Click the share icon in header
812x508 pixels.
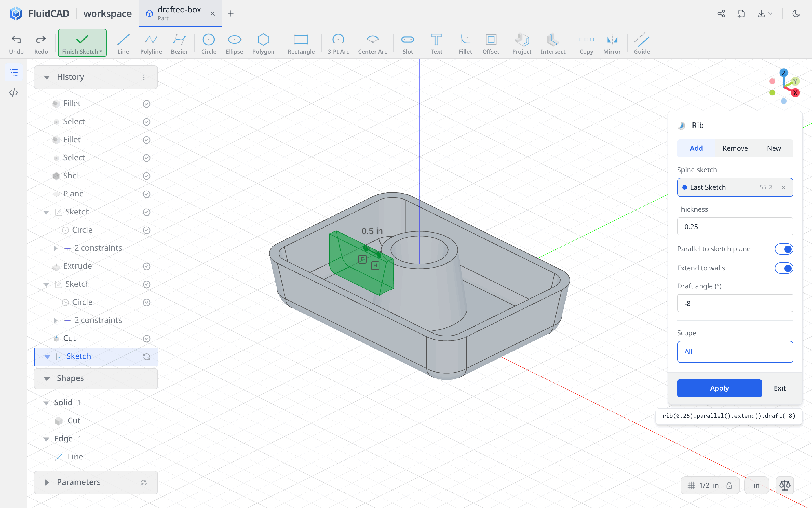click(721, 14)
